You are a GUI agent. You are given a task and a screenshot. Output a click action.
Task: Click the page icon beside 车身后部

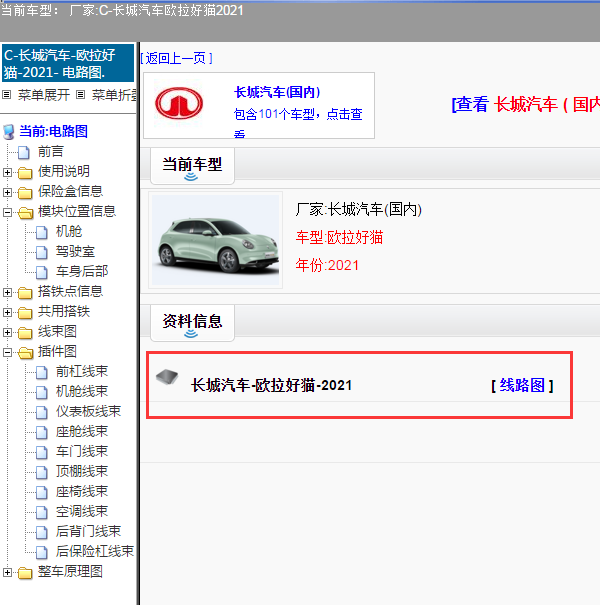coord(42,272)
